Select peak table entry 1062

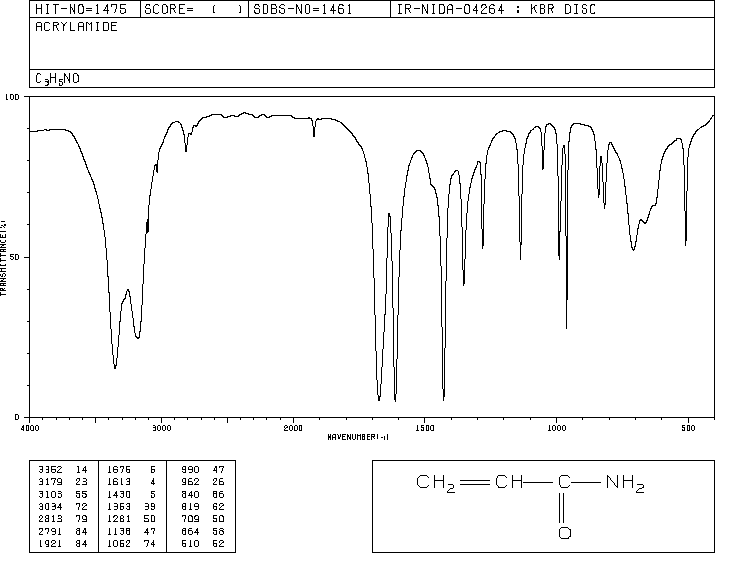coord(119,543)
